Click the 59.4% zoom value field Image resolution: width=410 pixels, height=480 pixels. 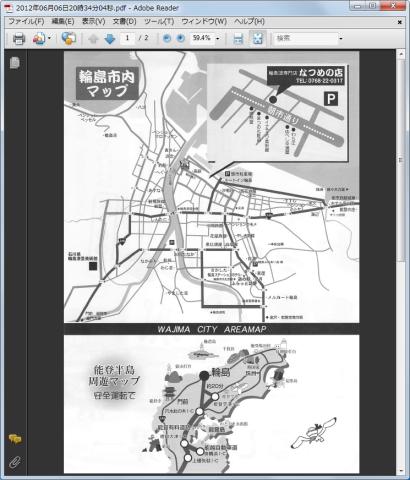pyautogui.click(x=202, y=38)
